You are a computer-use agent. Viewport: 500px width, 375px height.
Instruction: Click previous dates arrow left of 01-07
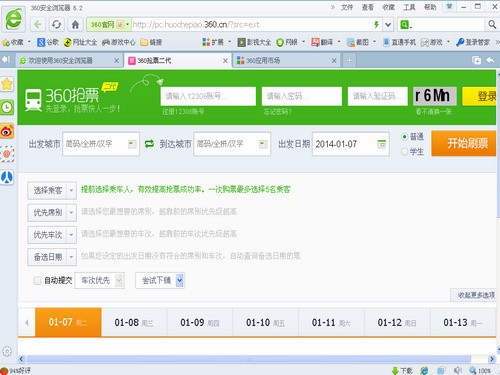pos(27,322)
